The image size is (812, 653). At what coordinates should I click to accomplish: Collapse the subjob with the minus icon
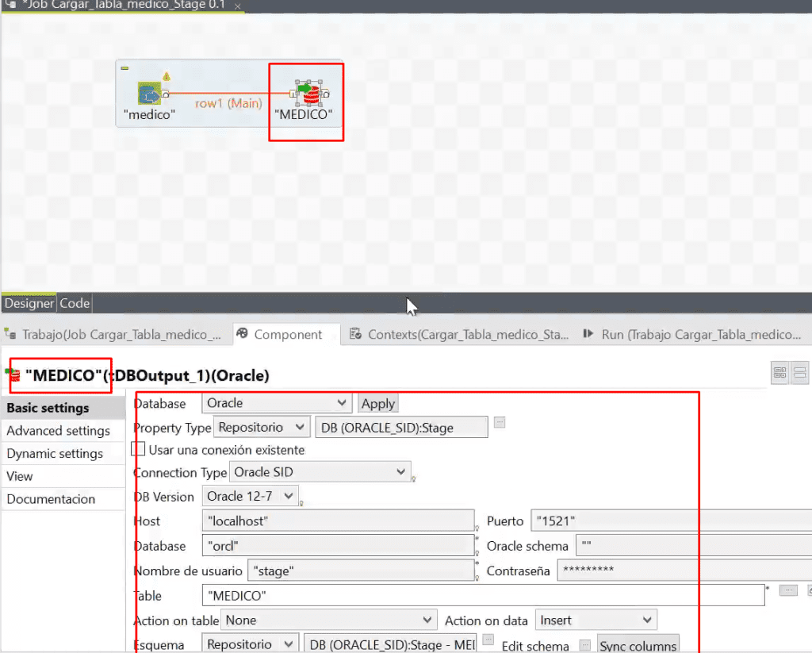click(124, 68)
